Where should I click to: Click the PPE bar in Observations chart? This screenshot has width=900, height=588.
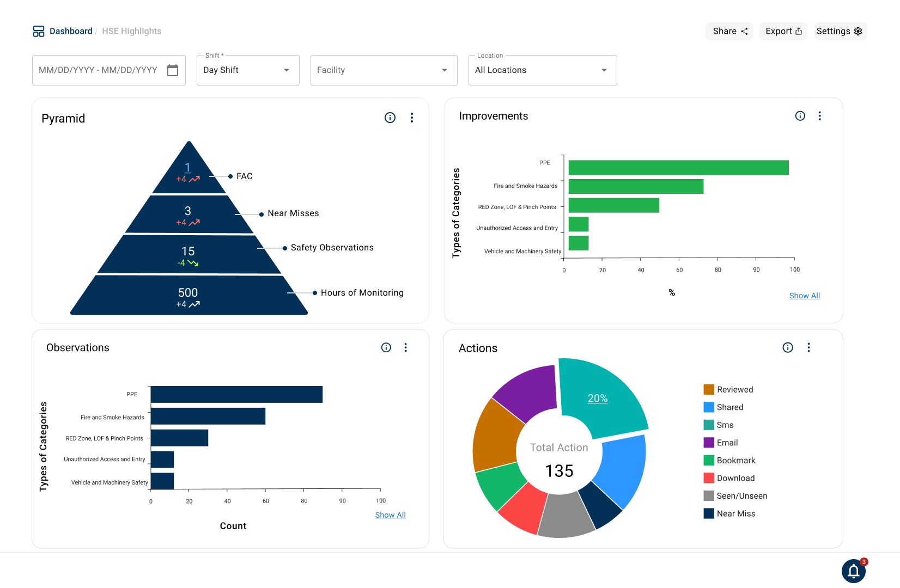(x=236, y=394)
